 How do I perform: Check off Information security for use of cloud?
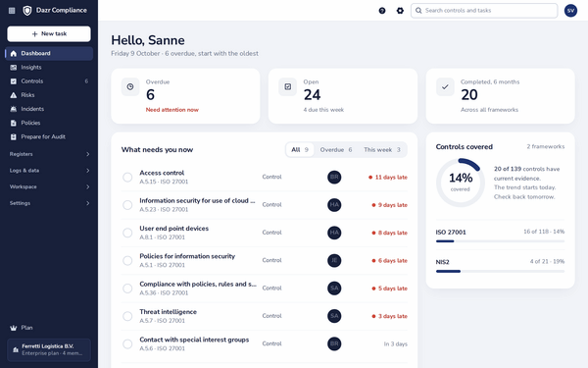click(127, 205)
